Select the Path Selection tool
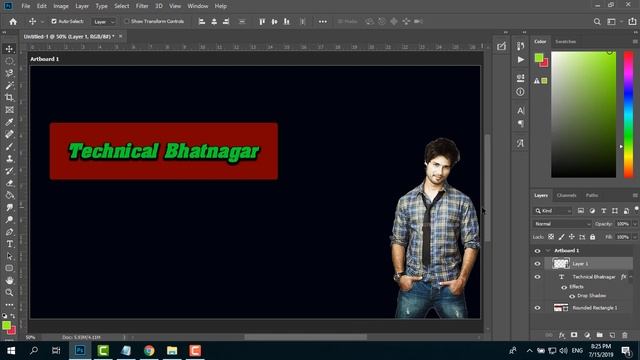This screenshot has width=640, height=360. [x=9, y=256]
